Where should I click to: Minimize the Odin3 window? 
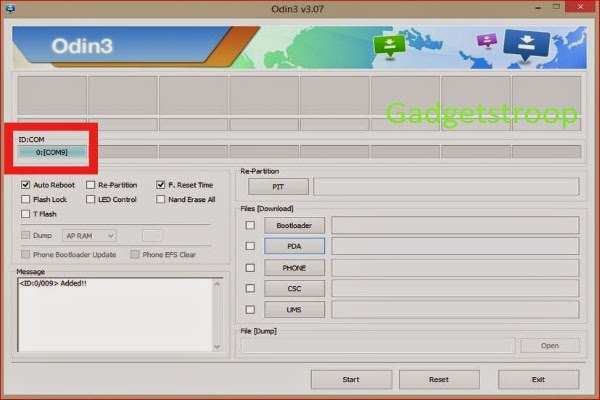click(x=538, y=7)
